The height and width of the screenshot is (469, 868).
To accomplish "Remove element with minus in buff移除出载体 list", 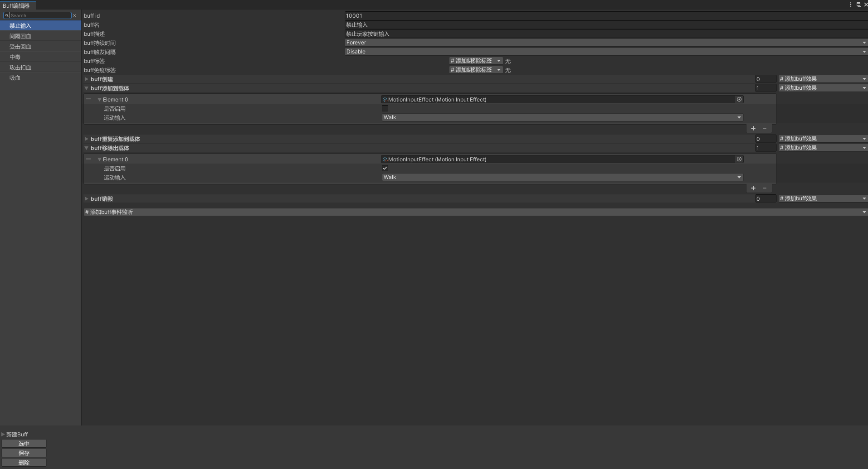I will tap(765, 188).
